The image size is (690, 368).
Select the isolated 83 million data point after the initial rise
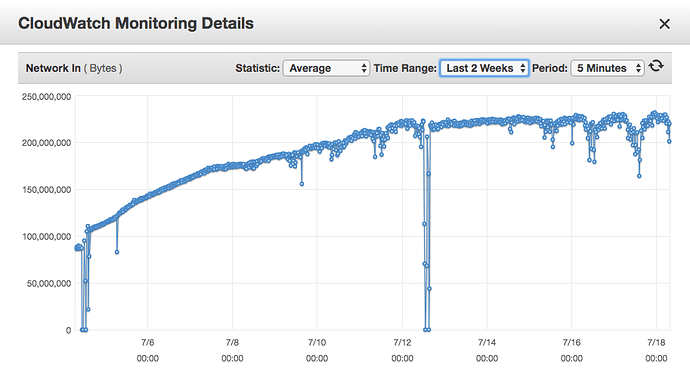coord(117,252)
